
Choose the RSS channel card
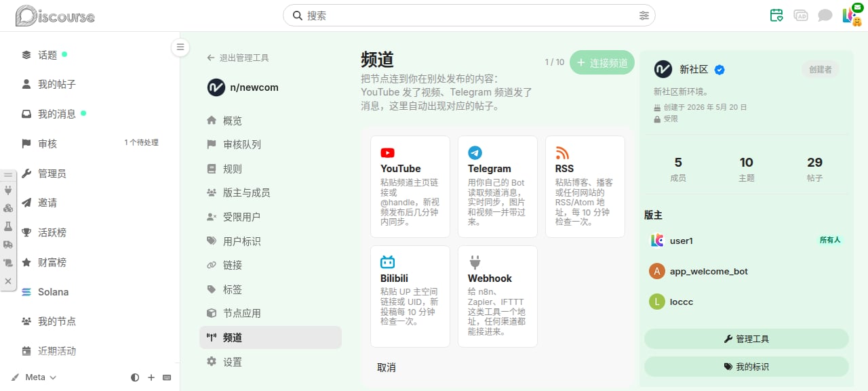click(x=585, y=186)
